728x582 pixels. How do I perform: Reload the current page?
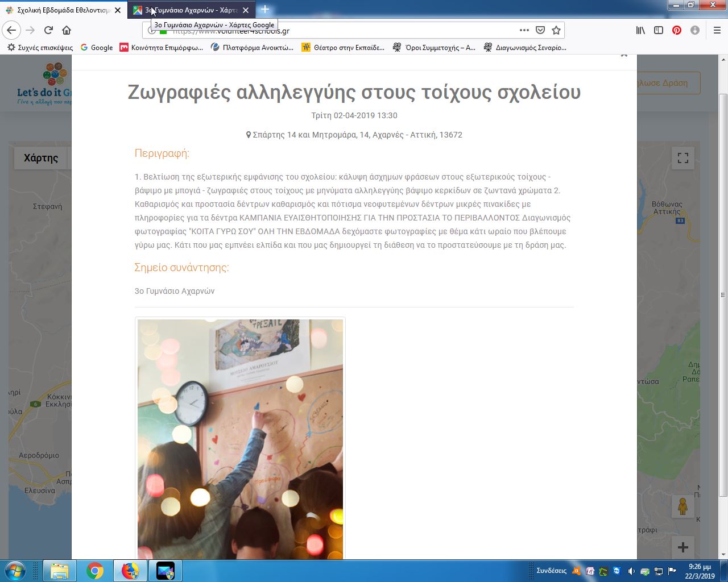click(48, 30)
